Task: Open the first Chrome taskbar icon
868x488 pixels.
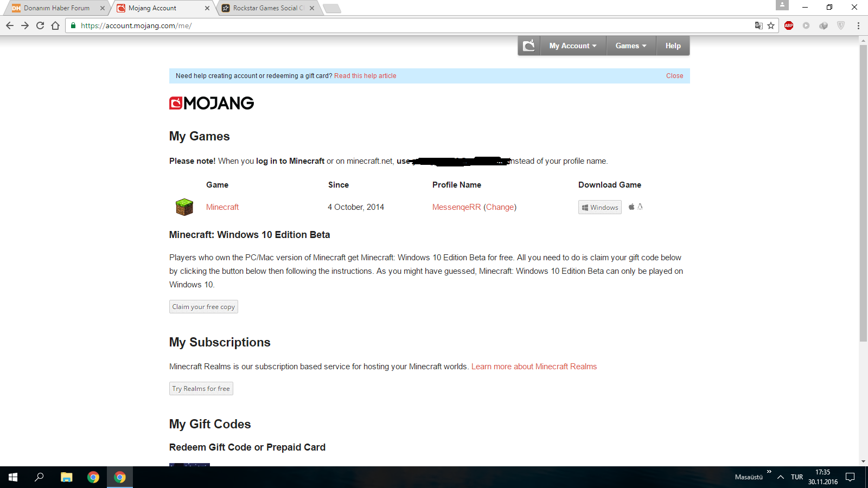Action: tap(93, 477)
